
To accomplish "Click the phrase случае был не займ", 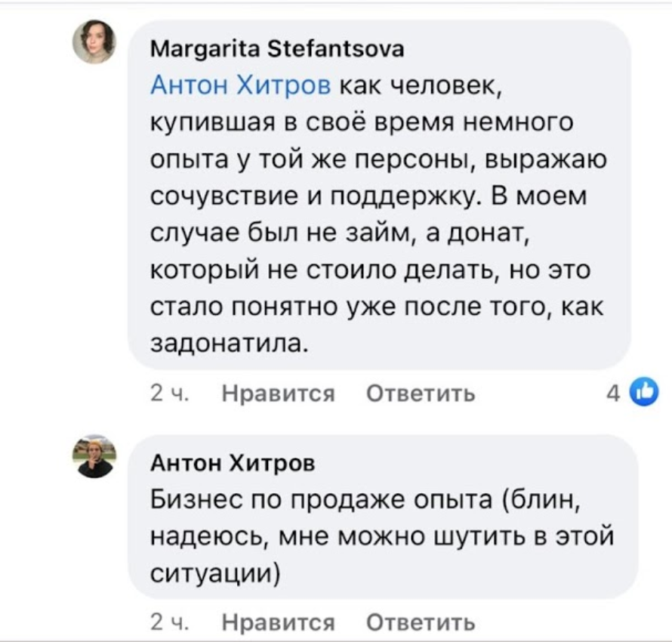I will (x=282, y=233).
